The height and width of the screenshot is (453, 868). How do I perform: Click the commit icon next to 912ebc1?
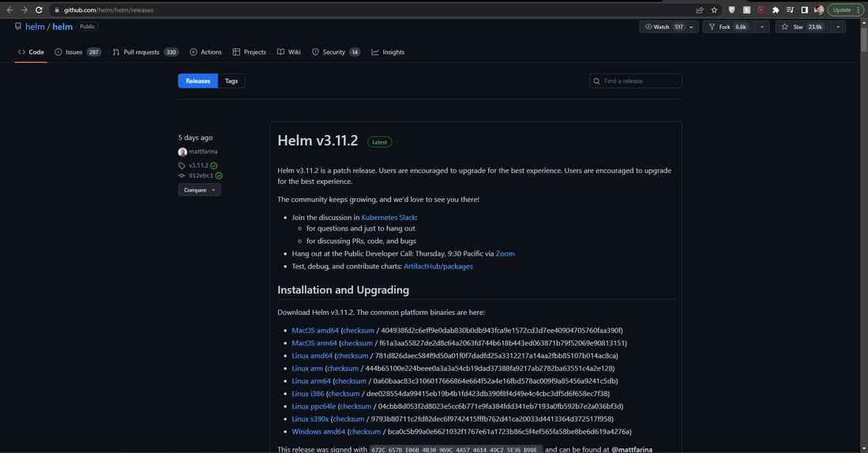point(182,175)
